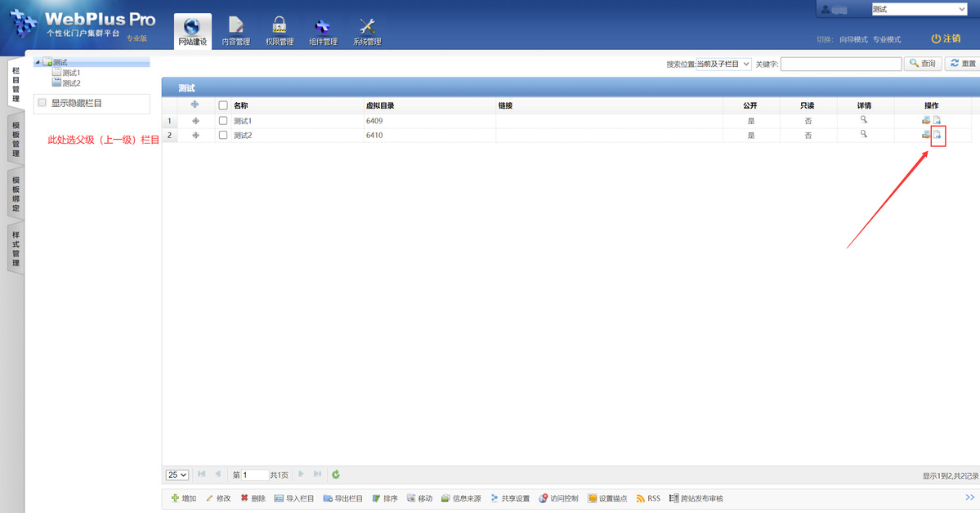
Task: Open the site selector dropdown showing 测试
Action: click(x=920, y=9)
